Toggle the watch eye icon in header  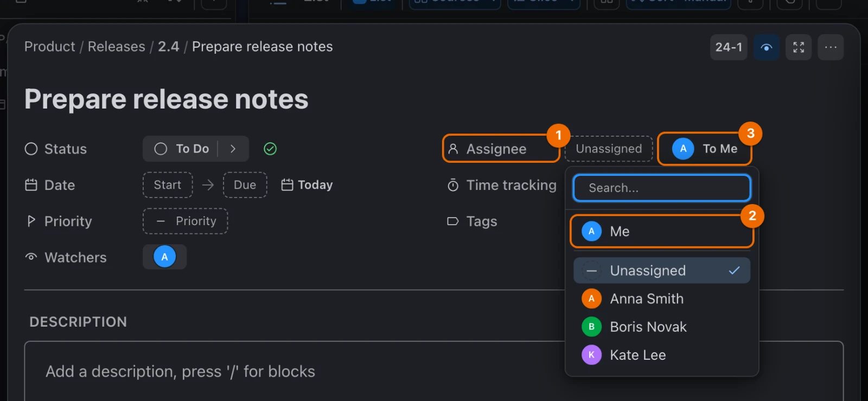point(766,47)
